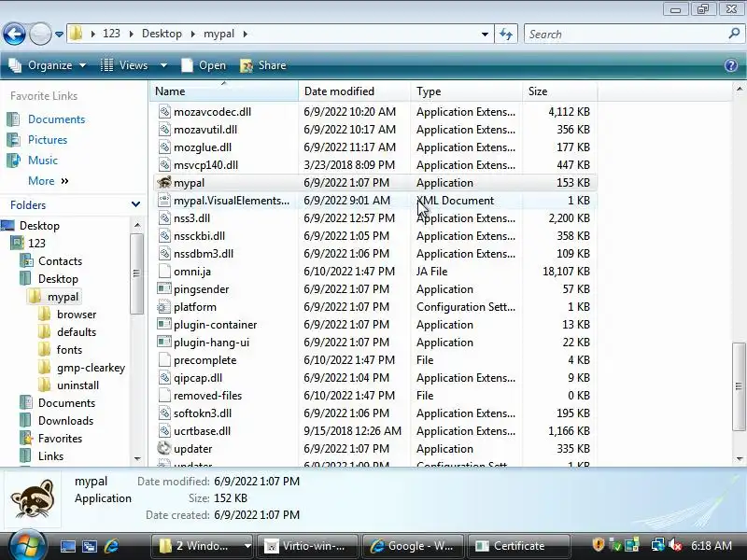Screen dimensions: 747x560
Task: Open the Pictures favorite link
Action: pos(48,139)
